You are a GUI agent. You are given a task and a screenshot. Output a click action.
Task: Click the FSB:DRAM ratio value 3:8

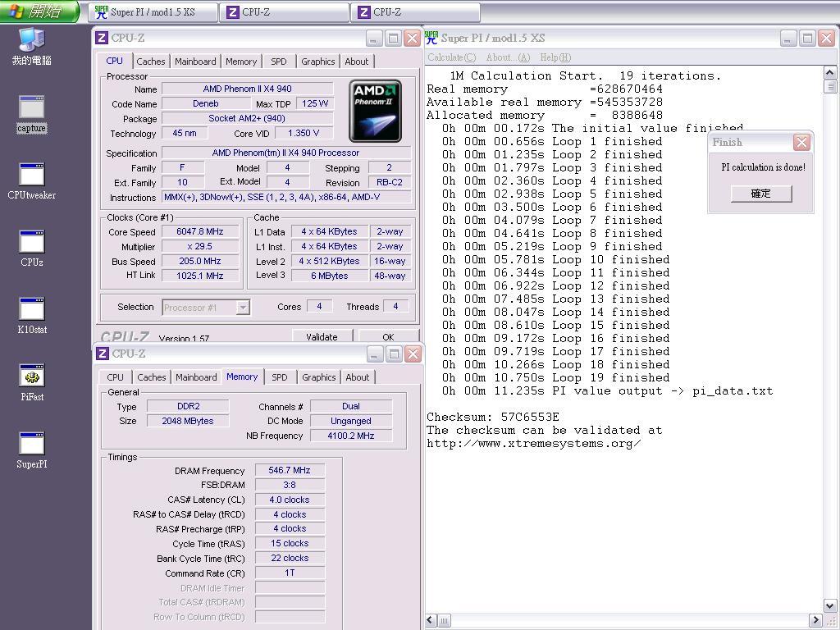pyautogui.click(x=290, y=485)
